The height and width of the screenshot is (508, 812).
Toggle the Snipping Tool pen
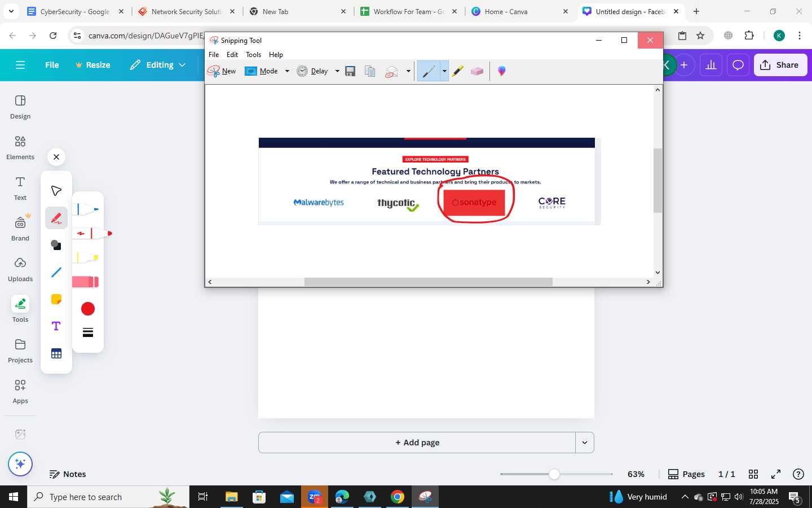(x=429, y=71)
